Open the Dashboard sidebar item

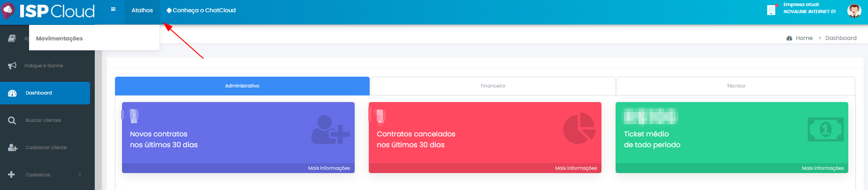coord(39,93)
